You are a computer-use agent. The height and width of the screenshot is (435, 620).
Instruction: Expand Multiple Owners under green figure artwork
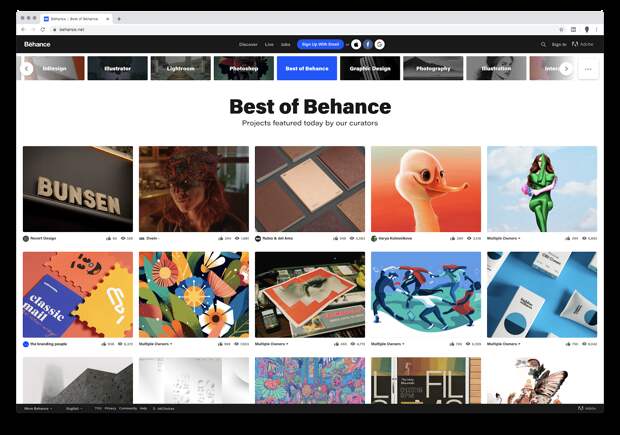tap(503, 238)
